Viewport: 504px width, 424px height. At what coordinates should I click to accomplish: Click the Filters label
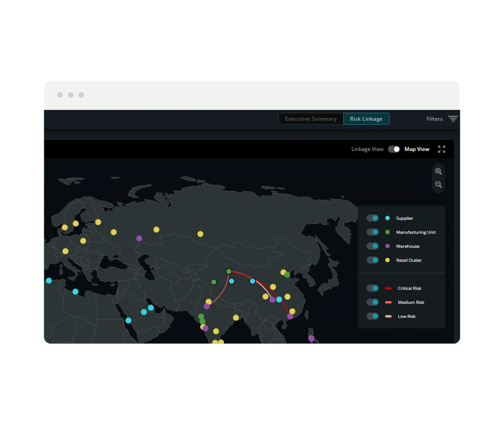[434, 119]
